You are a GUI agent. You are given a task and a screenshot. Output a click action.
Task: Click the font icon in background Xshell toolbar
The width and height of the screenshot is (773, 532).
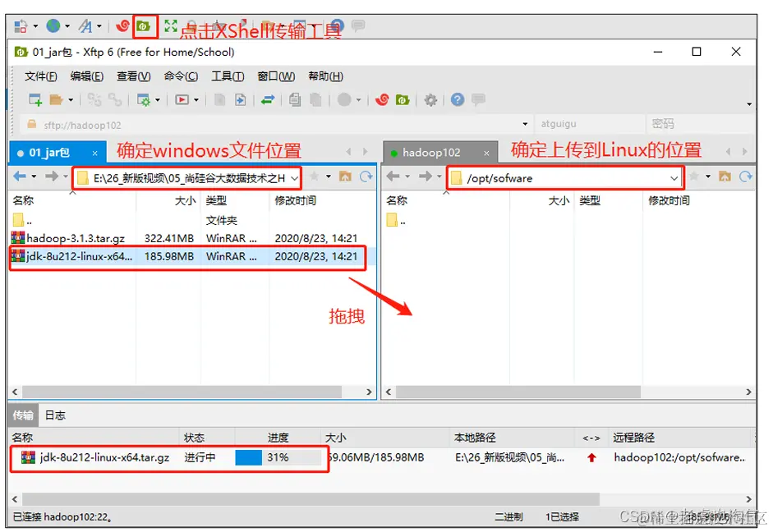pos(85,26)
